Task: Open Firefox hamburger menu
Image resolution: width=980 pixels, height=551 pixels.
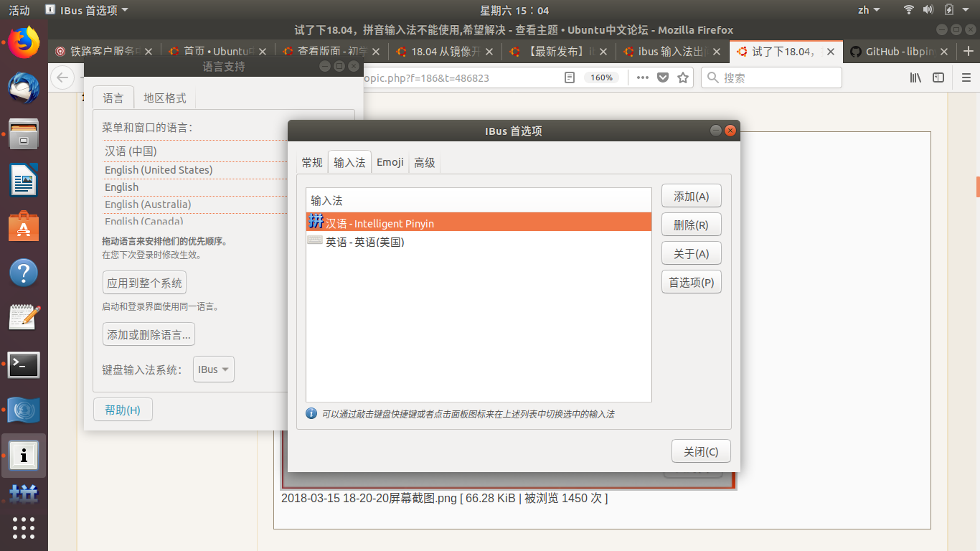Action: (x=966, y=77)
